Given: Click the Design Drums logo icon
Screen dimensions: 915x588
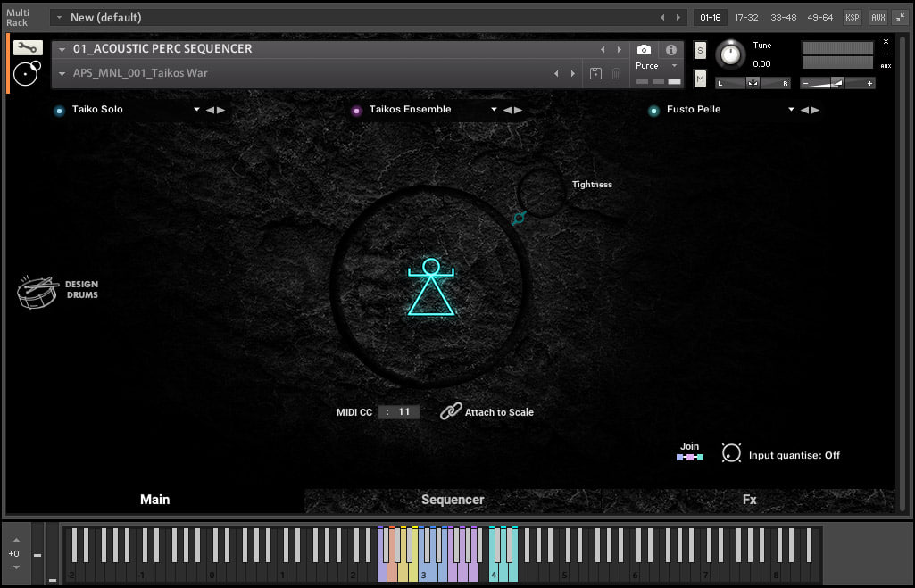Looking at the screenshot, I should click(x=38, y=292).
